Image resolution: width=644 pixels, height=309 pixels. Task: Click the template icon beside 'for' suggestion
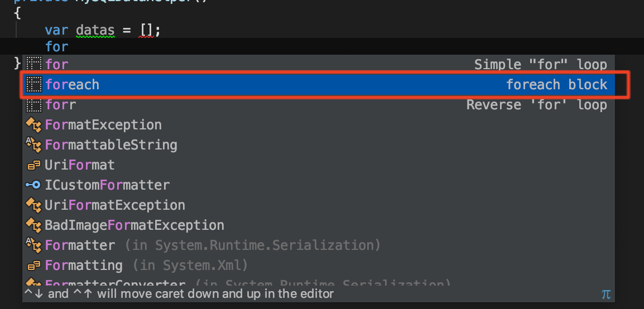point(34,65)
